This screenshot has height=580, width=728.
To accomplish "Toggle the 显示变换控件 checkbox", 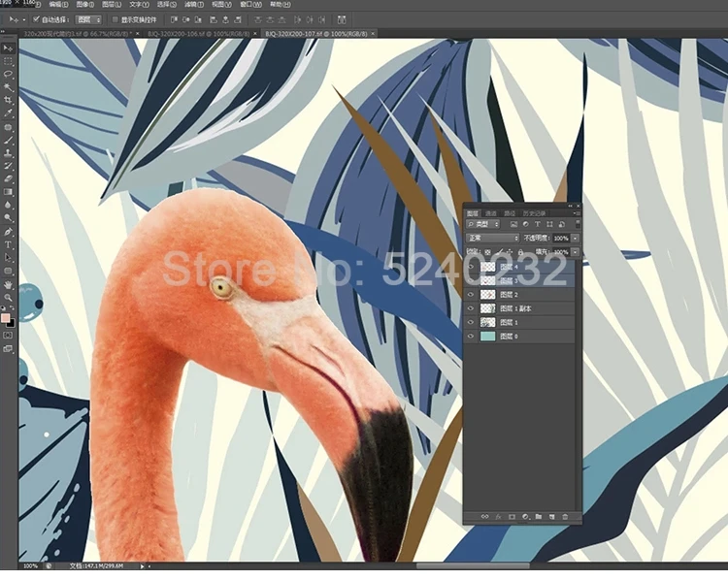I will tap(116, 19).
